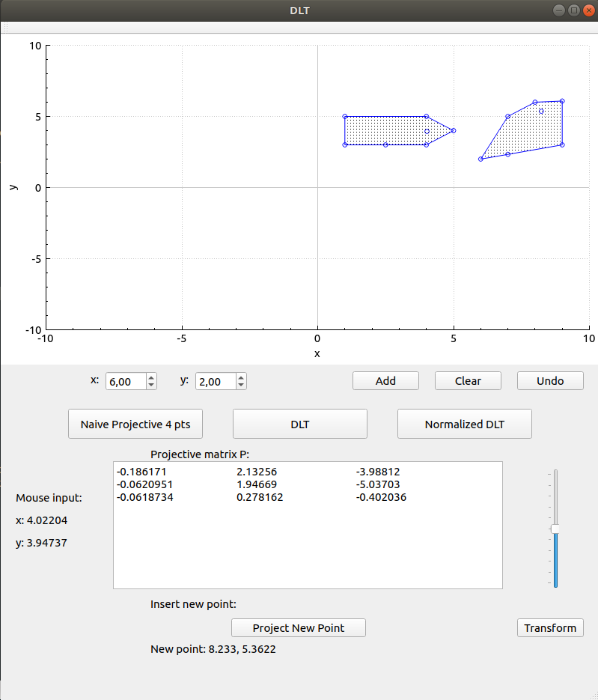Undo the last added point
The width and height of the screenshot is (598, 700).
click(550, 381)
